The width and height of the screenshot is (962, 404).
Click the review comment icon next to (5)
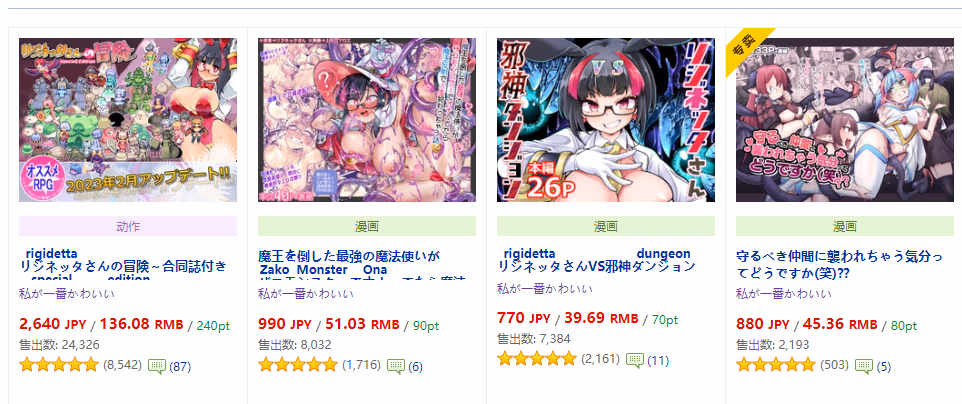pos(864,367)
